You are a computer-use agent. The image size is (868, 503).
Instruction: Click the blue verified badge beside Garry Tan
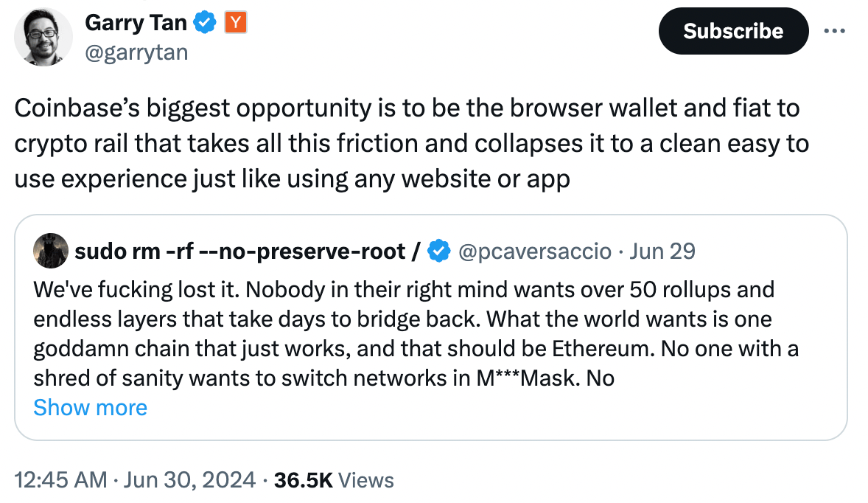point(205,23)
